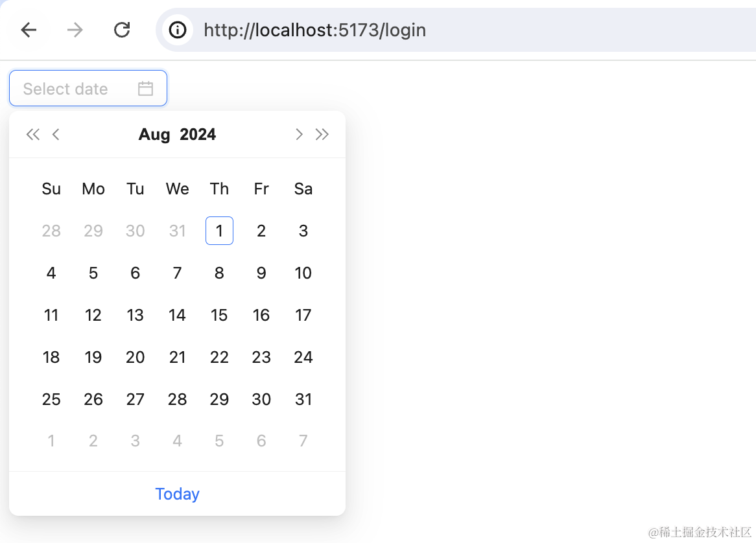
Task: Click the site info icon in address bar
Action: pyautogui.click(x=178, y=30)
